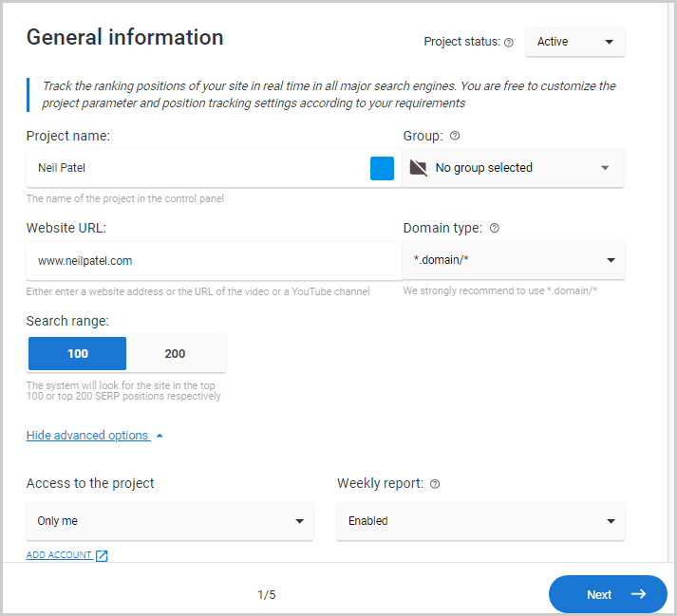Click the Domain type help icon

click(x=494, y=228)
